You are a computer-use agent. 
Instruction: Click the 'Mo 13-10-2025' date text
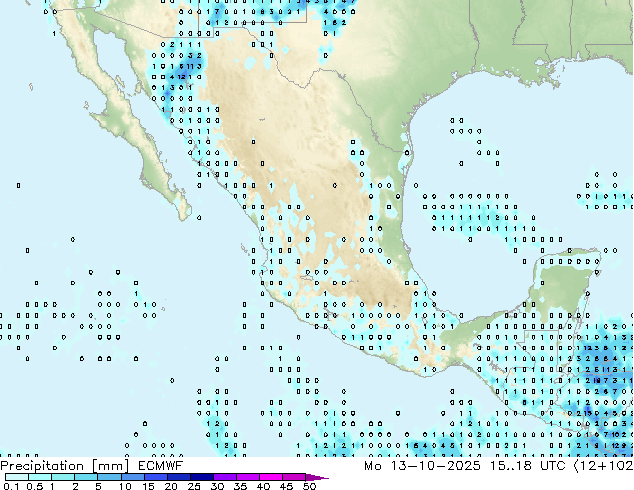(x=422, y=466)
